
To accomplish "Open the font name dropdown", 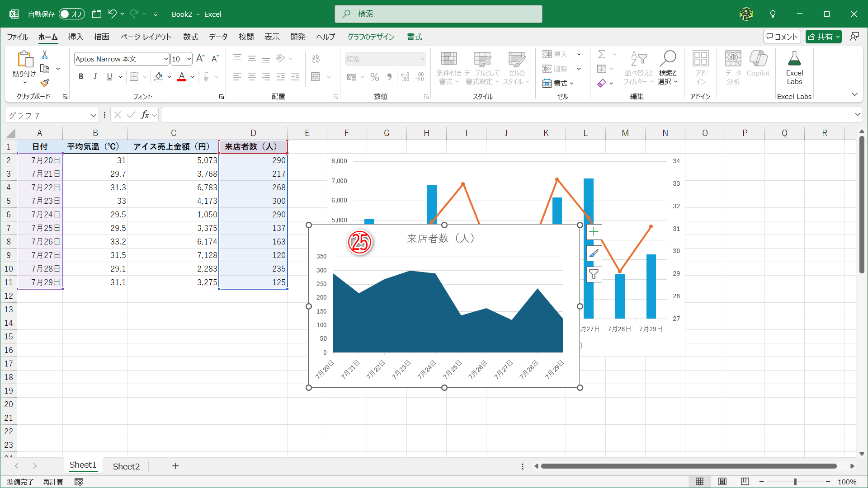I will point(165,59).
